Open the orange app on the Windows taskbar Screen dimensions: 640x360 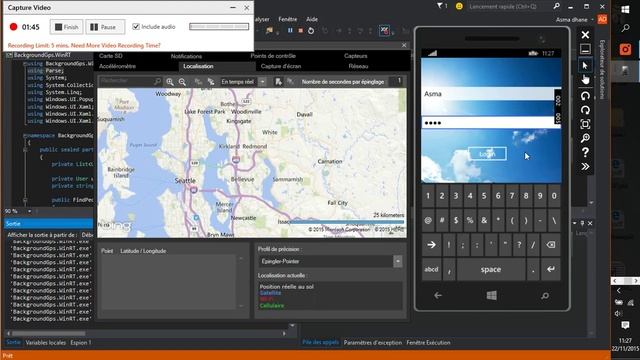(x=625, y=49)
